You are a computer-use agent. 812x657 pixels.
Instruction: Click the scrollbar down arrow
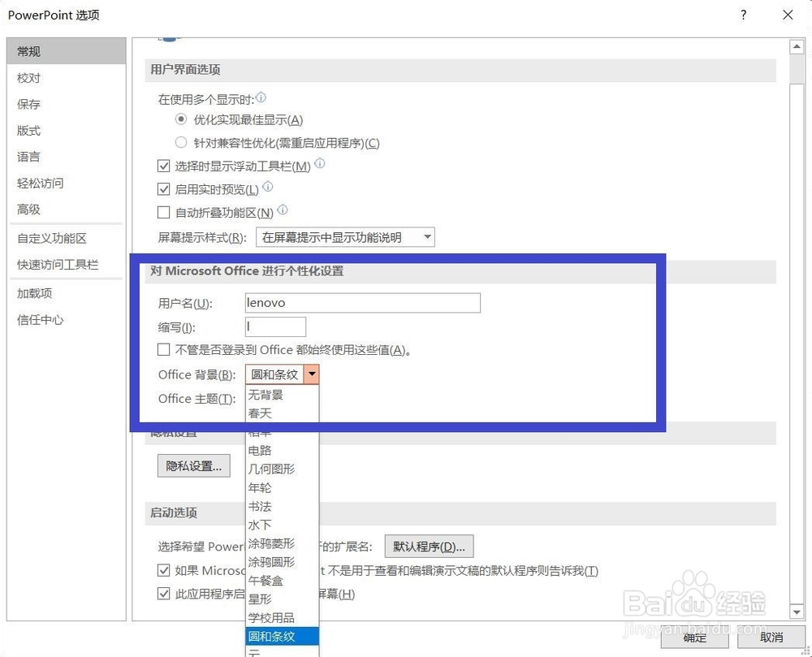click(797, 612)
